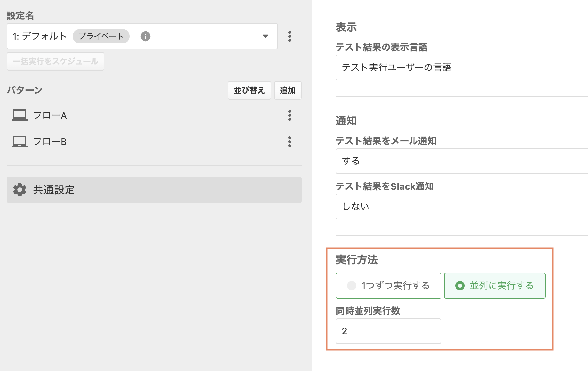This screenshot has width=588, height=371.
Task: Click the gear icon of 共通設定
Action: (20, 190)
